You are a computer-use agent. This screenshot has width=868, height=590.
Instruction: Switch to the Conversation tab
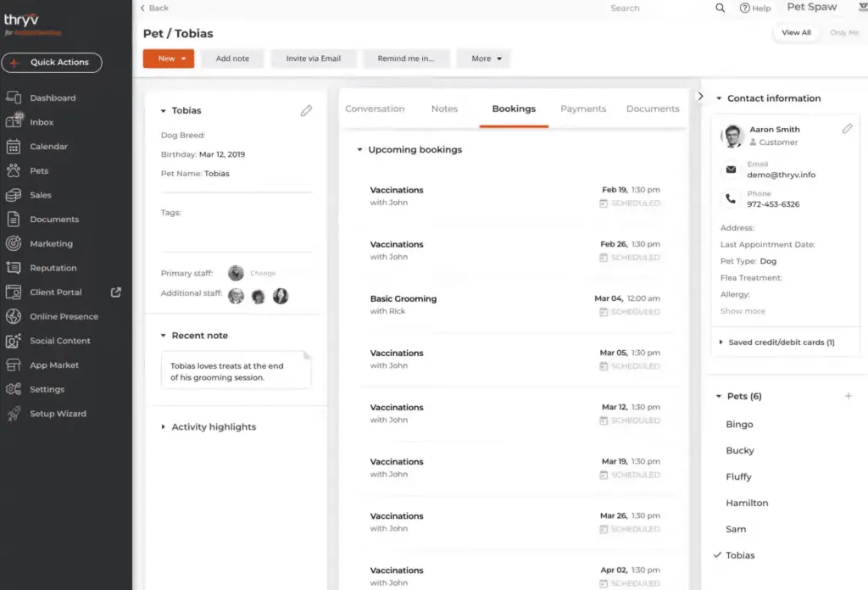pos(375,109)
